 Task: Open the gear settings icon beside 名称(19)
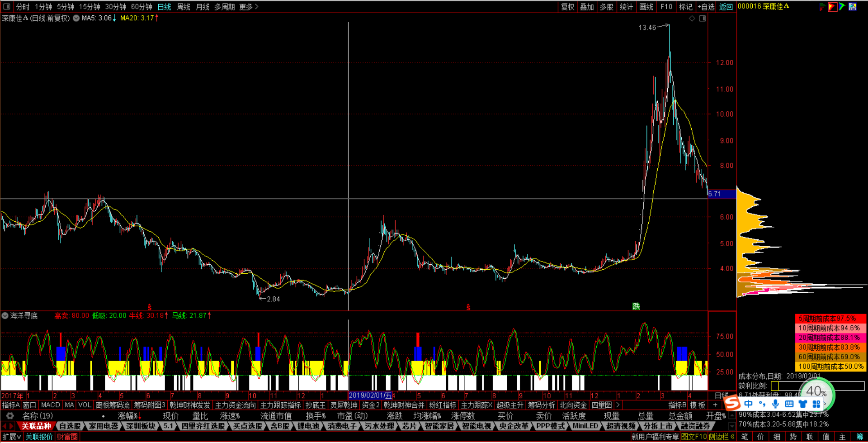(10, 415)
